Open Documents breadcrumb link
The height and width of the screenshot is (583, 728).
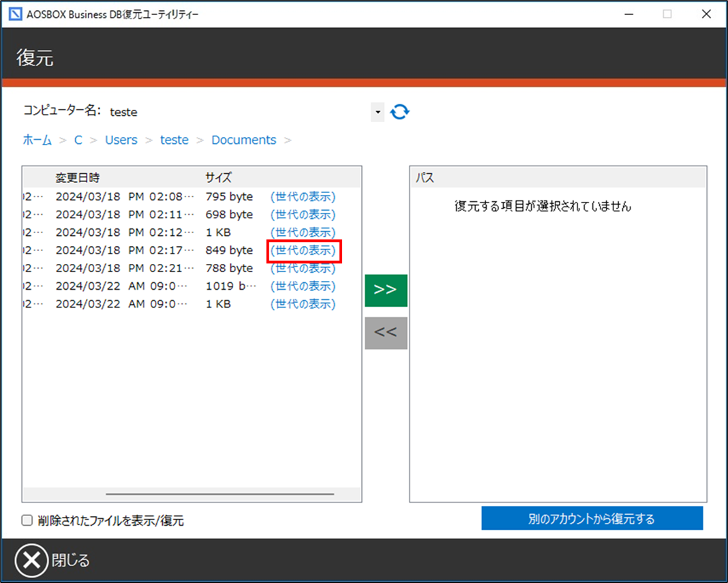click(244, 140)
